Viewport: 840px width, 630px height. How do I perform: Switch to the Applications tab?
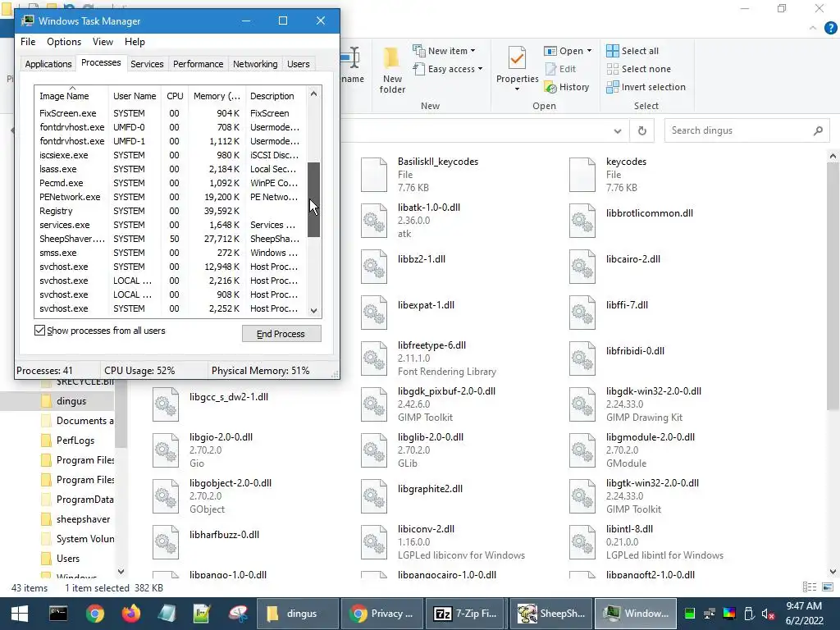[48, 64]
